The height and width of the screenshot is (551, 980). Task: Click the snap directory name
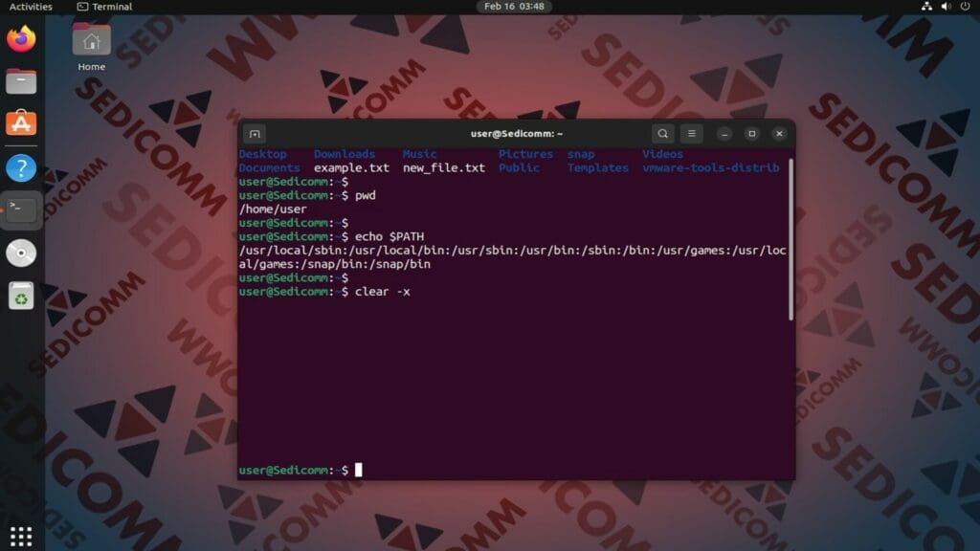pyautogui.click(x=581, y=154)
